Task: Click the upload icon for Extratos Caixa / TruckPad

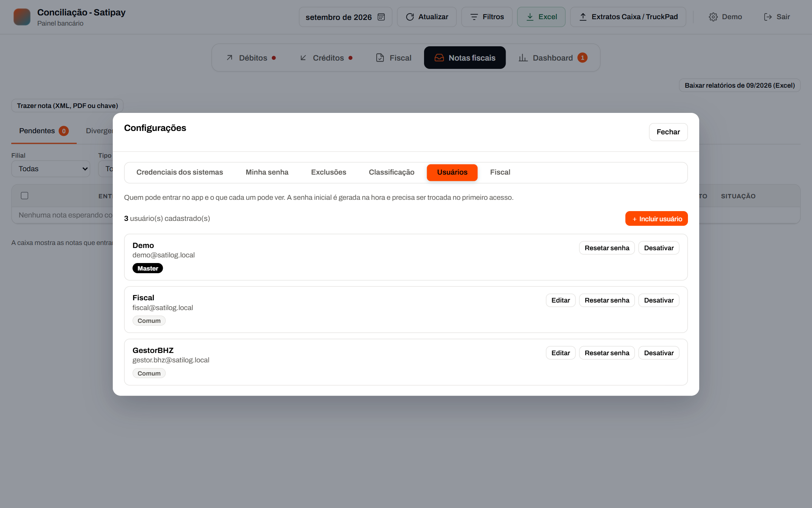Action: [x=583, y=17]
